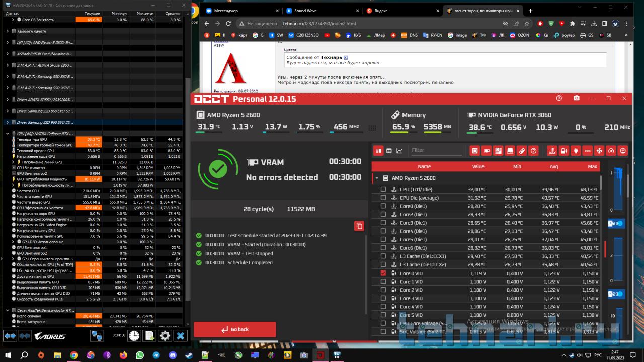644x362 pixels.
Task: Switch OCCT sensors to the list view icon
Action: [379, 150]
